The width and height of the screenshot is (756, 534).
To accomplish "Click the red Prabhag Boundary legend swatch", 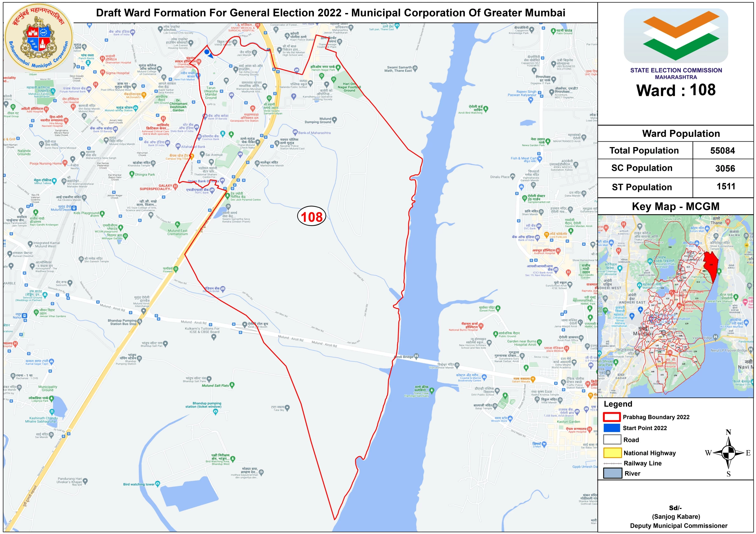I will coord(612,417).
